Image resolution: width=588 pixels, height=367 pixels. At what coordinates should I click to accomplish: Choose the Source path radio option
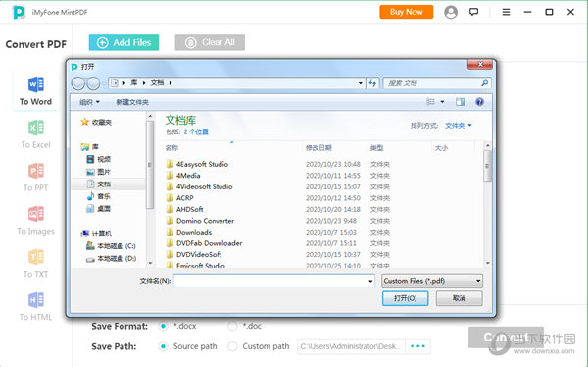(x=163, y=346)
